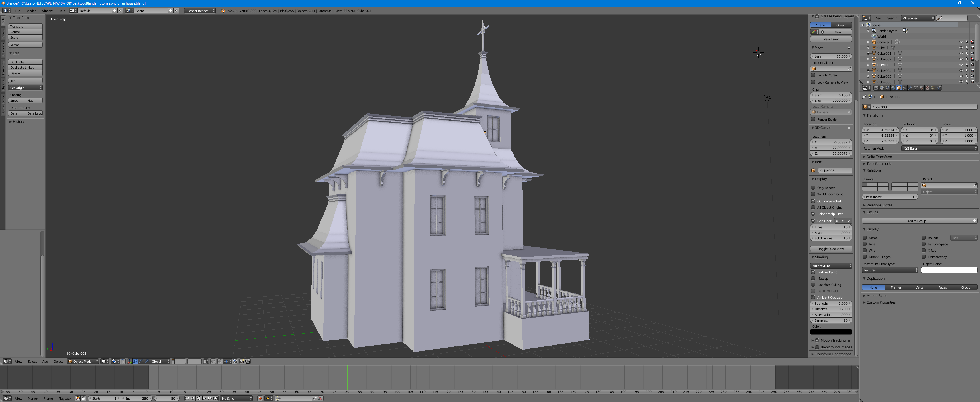
Task: Toggle the 3D manipulator axes icon
Action: [x=130, y=361]
